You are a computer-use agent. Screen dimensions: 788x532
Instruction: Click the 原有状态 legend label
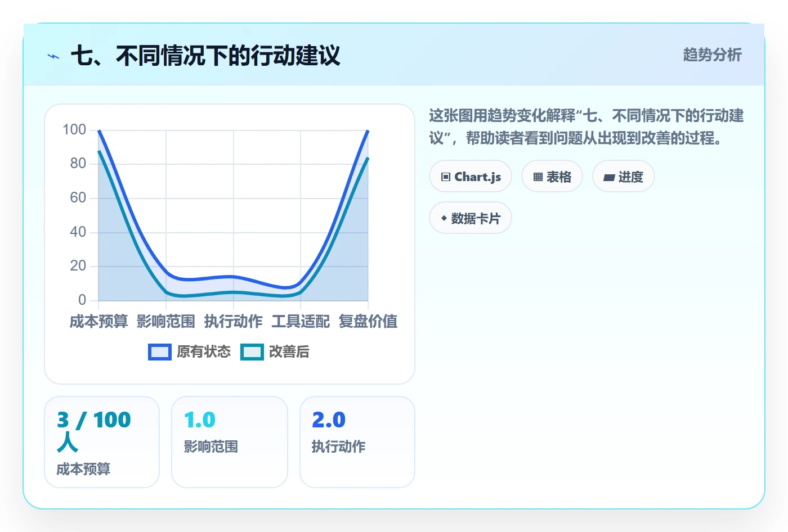[203, 352]
